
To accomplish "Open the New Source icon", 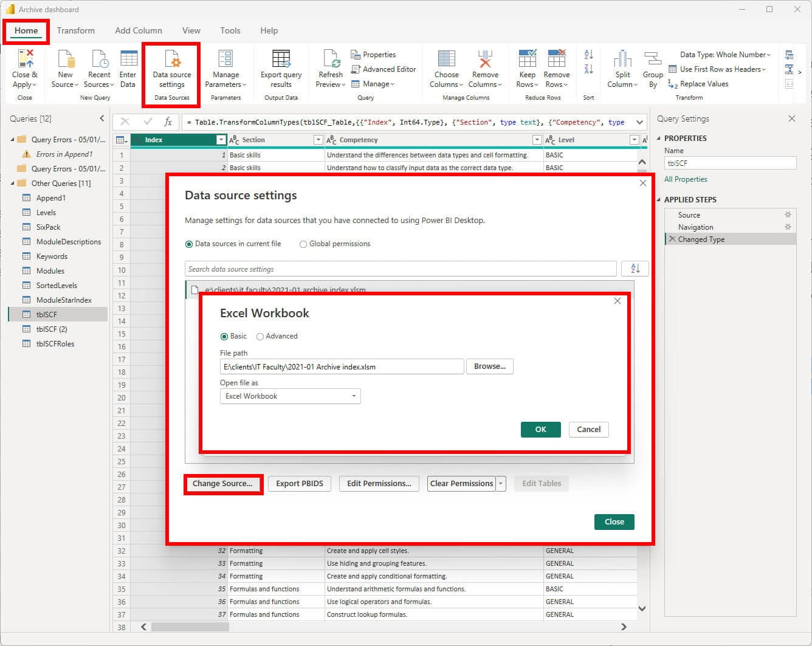I will pos(65,59).
